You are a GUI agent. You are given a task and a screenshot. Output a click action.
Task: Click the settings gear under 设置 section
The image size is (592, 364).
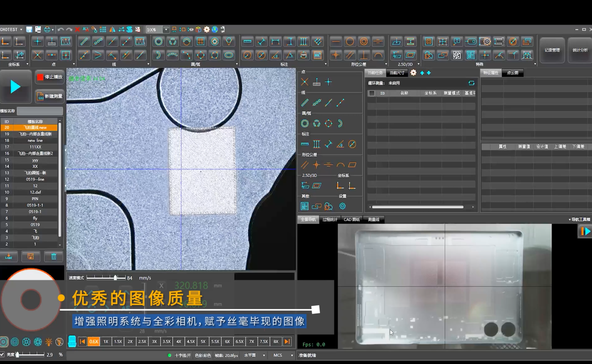pyautogui.click(x=342, y=206)
